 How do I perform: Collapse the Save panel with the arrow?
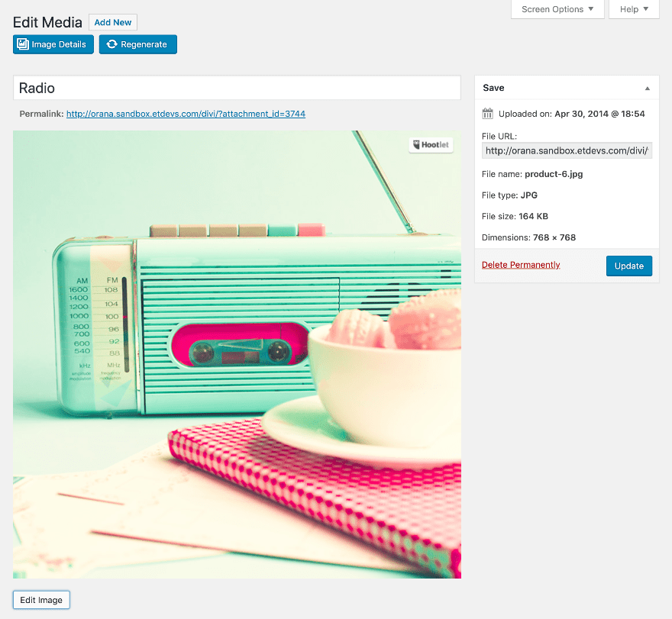tap(647, 89)
